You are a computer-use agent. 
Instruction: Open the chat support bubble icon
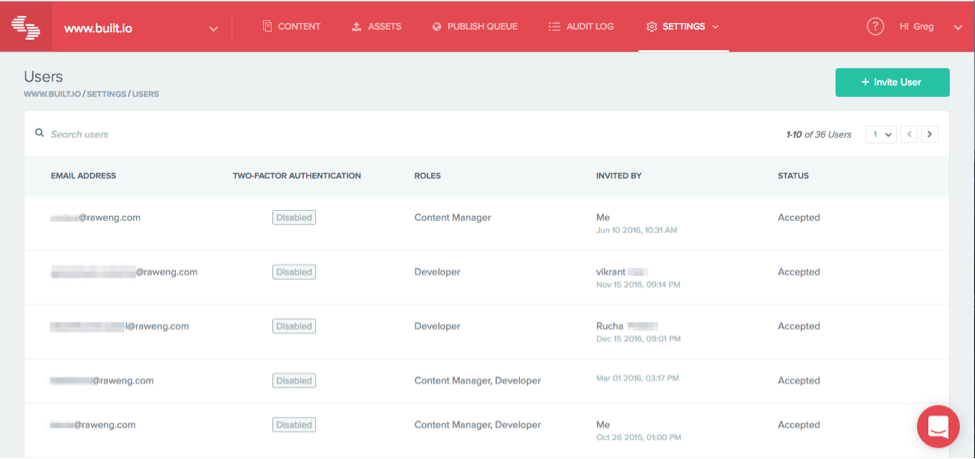click(x=938, y=426)
